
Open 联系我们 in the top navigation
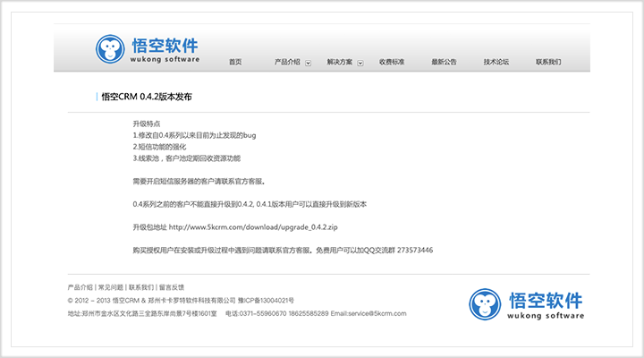pyautogui.click(x=548, y=62)
